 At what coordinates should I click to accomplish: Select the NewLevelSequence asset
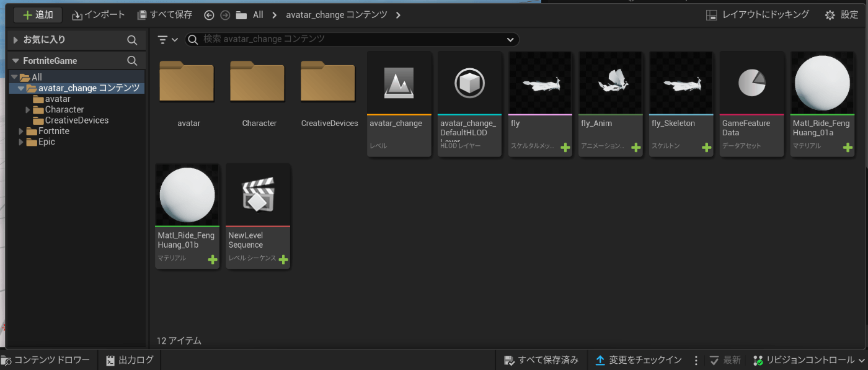point(258,216)
